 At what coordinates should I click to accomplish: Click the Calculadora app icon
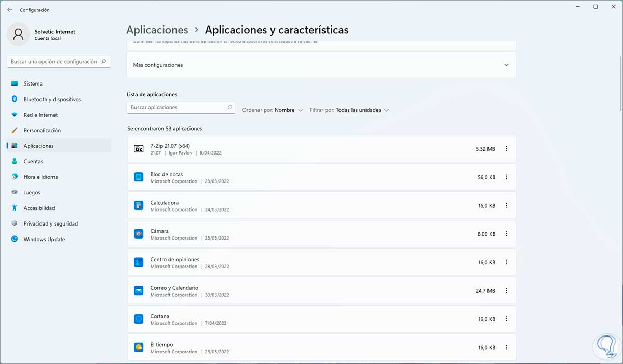click(139, 206)
